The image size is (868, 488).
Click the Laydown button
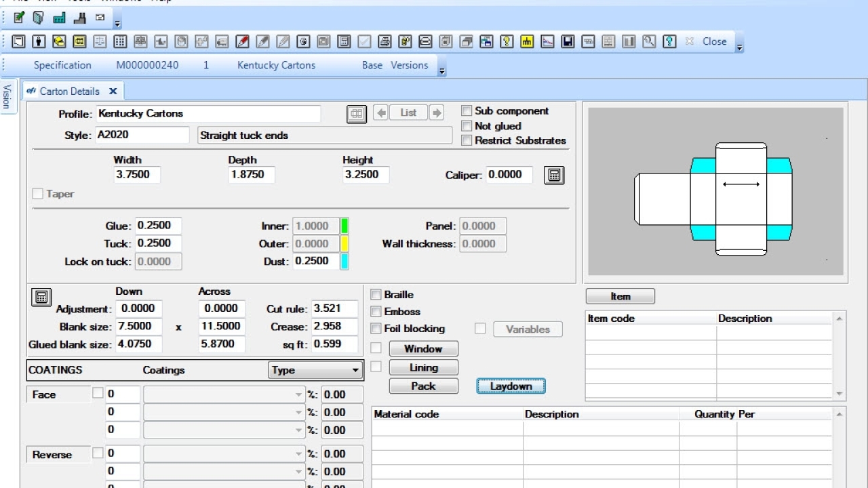click(511, 386)
